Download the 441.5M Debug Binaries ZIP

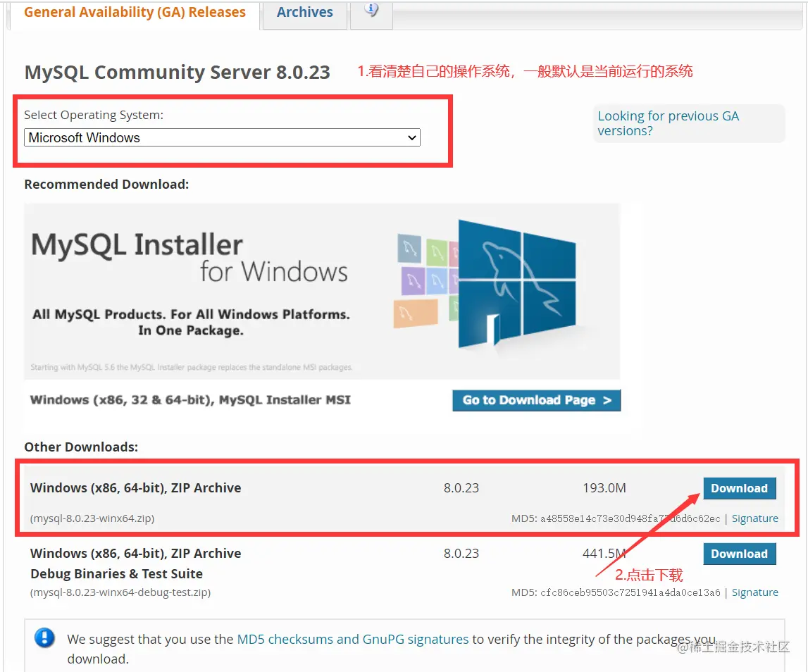(739, 554)
